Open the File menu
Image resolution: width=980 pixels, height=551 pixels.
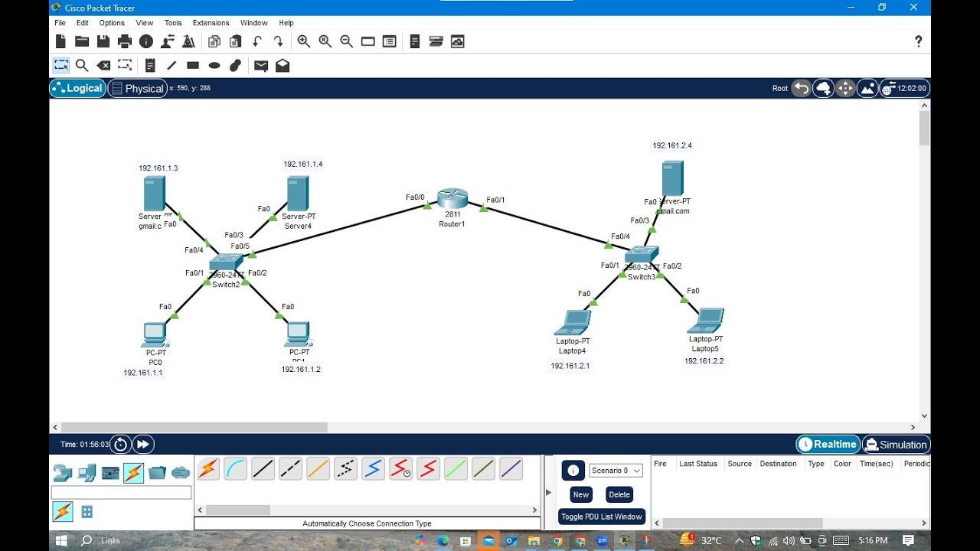60,23
